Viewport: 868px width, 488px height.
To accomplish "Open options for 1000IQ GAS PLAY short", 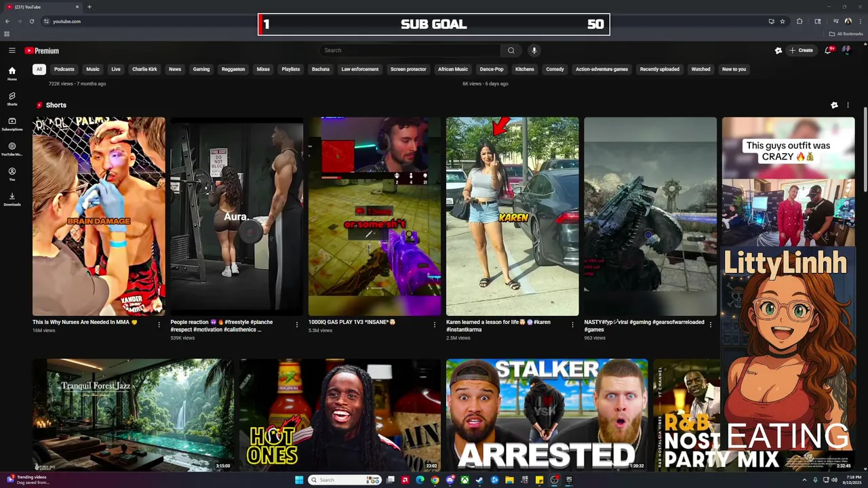I will point(435,325).
